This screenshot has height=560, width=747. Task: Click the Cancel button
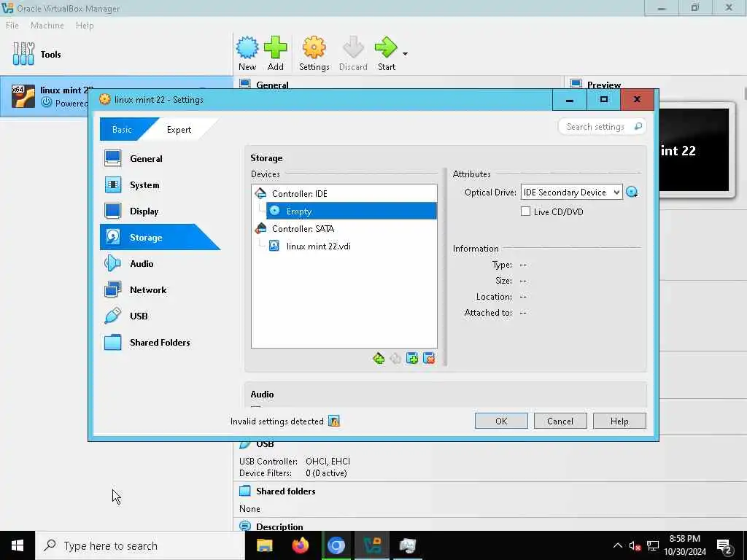560,421
